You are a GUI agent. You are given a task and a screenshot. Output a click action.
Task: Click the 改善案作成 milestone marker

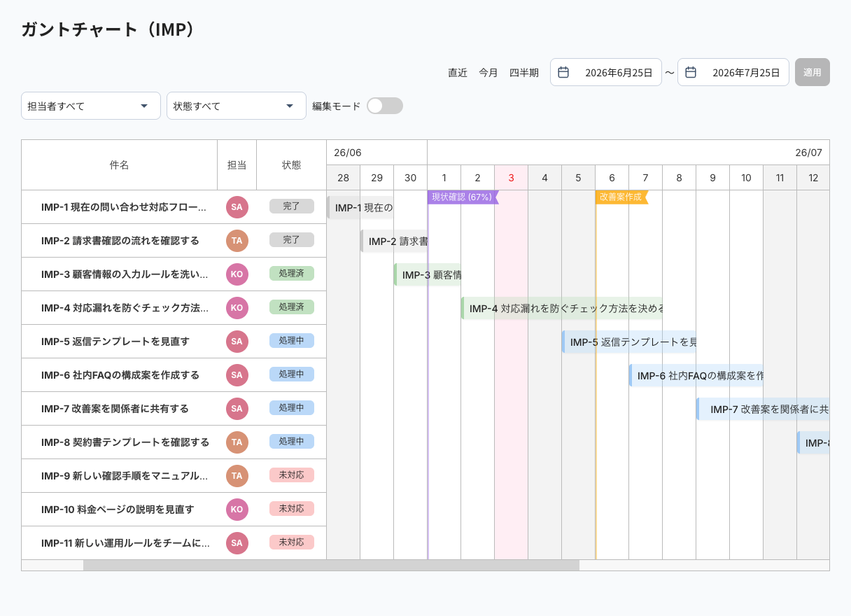621,197
